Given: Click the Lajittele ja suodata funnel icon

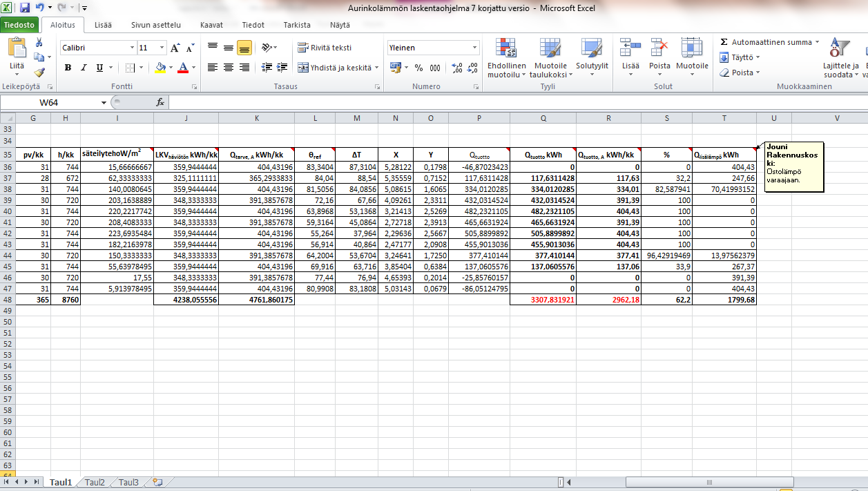Looking at the screenshot, I should [x=841, y=48].
